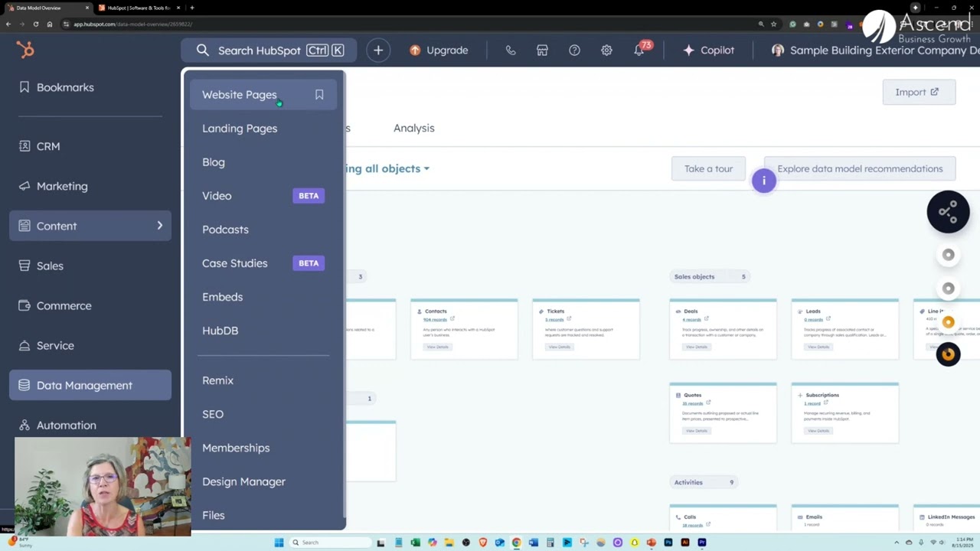Open a new browser tab
The height and width of the screenshot is (551, 980).
[x=191, y=8]
